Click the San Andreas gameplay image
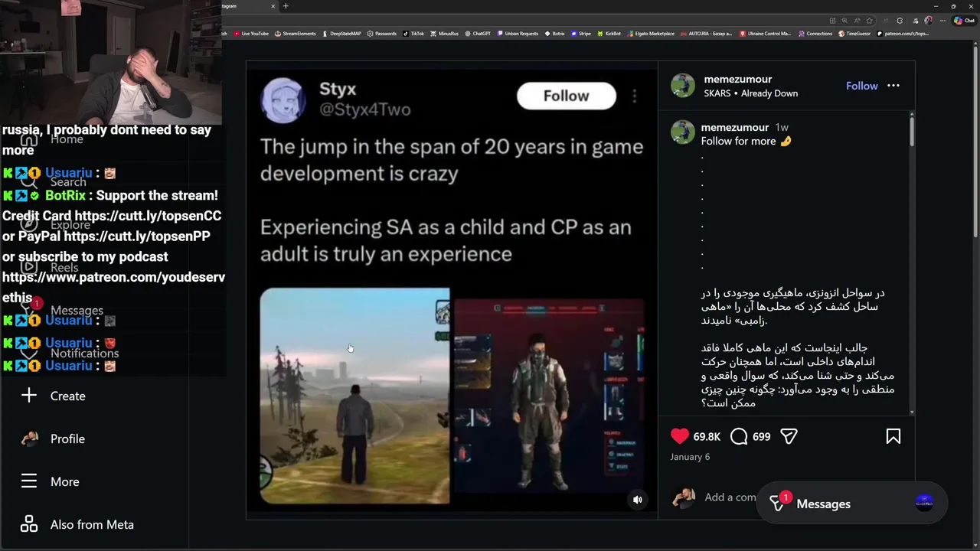The width and height of the screenshot is (980, 551). point(354,396)
